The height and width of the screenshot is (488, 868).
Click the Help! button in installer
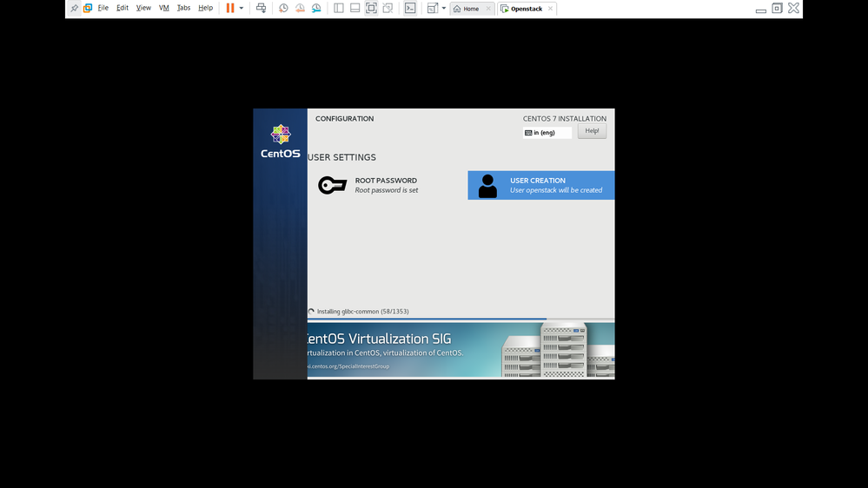(592, 131)
